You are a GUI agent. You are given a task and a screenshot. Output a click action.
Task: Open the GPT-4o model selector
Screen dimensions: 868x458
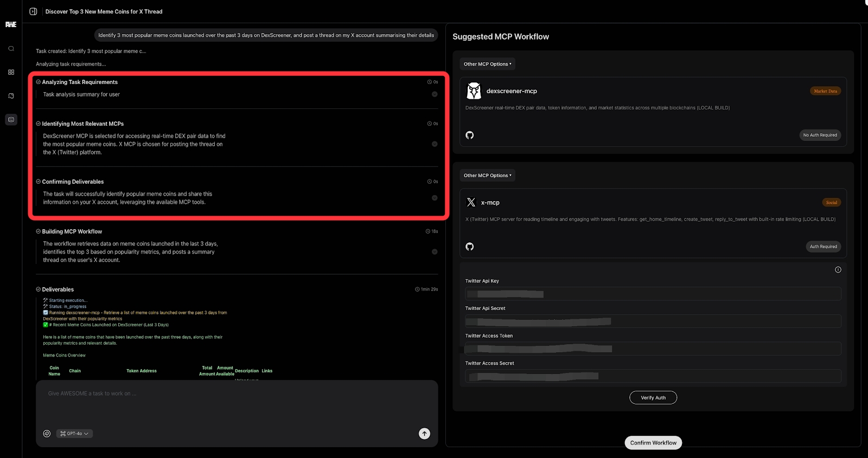(74, 434)
